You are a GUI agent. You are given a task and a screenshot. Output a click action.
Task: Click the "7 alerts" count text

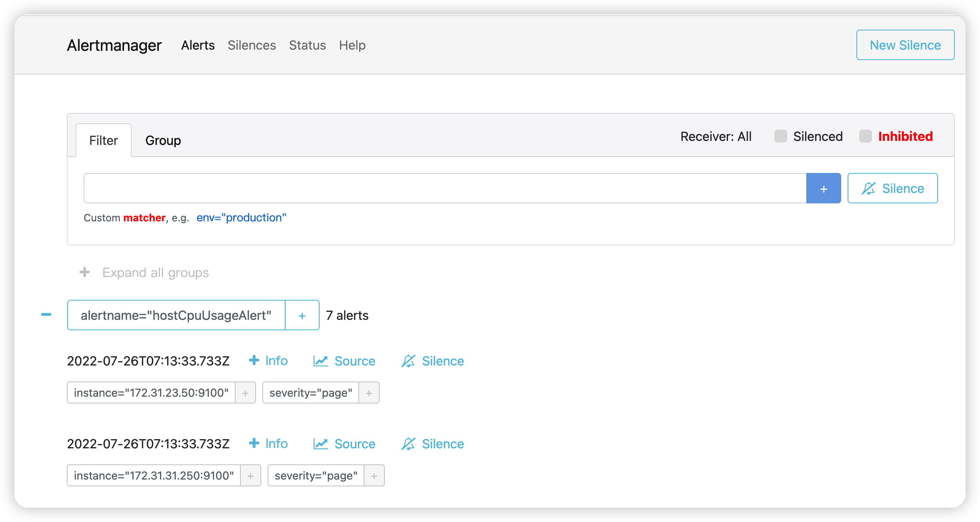coord(347,315)
